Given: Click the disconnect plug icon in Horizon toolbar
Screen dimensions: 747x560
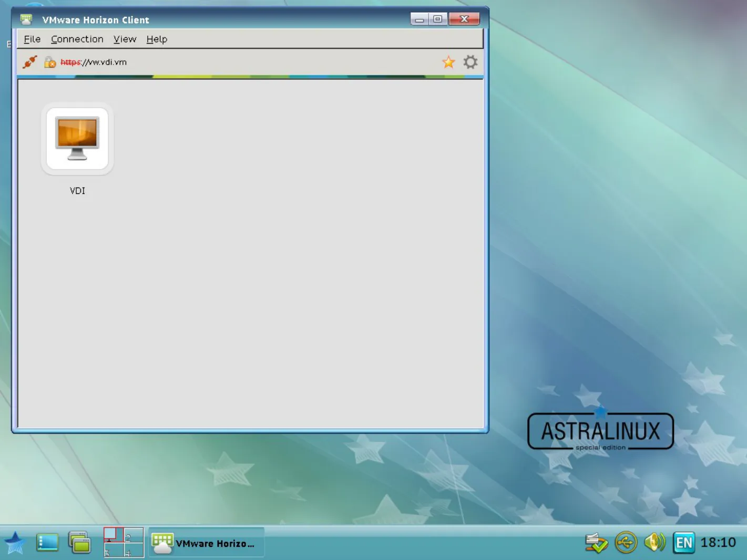Looking at the screenshot, I should tap(30, 62).
